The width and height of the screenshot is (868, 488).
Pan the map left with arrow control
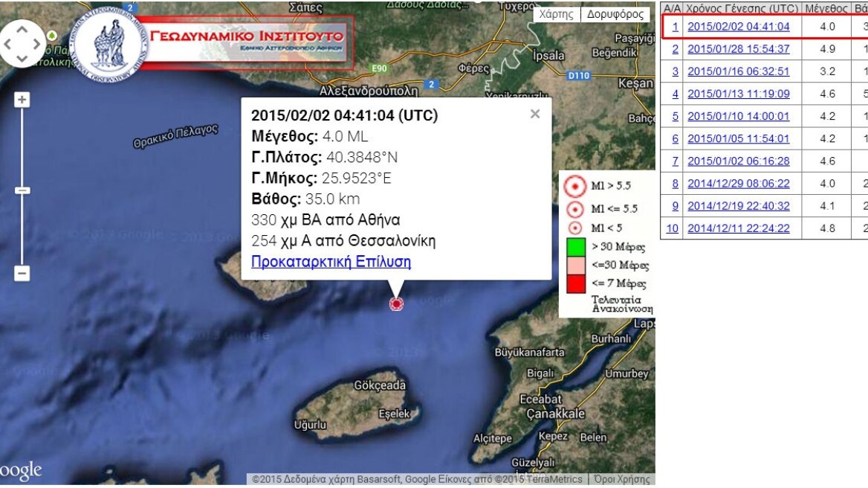coord(8,44)
